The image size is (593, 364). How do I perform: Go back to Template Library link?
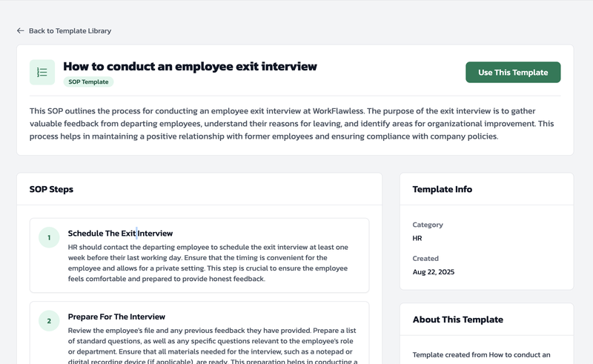pos(70,31)
